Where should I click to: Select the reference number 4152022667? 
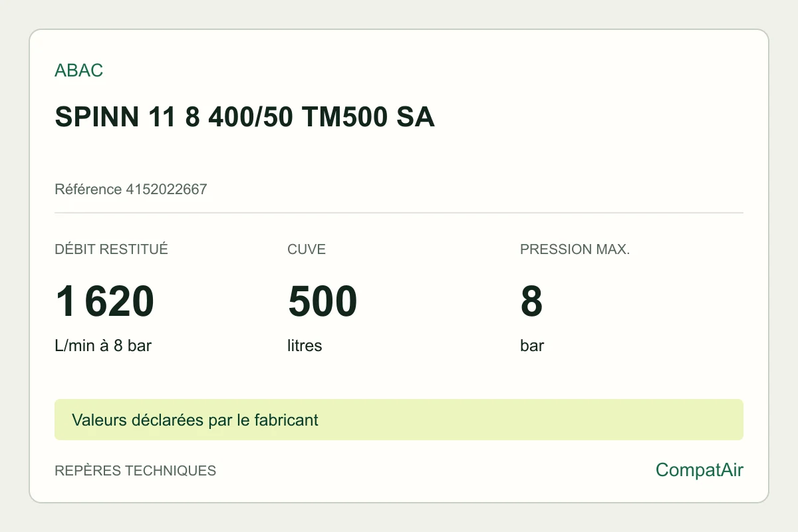click(x=166, y=190)
